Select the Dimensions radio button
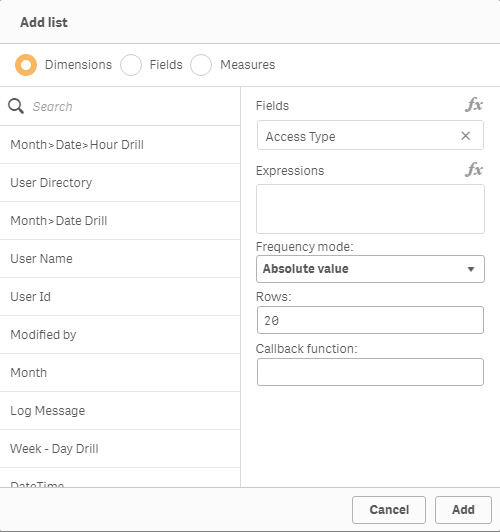Viewport: 500px width, 532px height. pyautogui.click(x=26, y=65)
